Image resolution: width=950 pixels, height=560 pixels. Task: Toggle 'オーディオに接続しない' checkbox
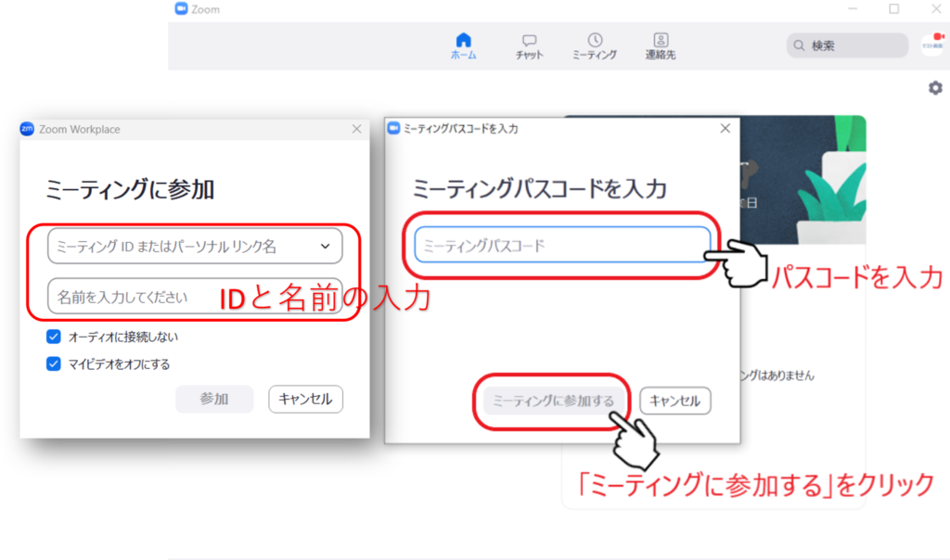tap(54, 337)
